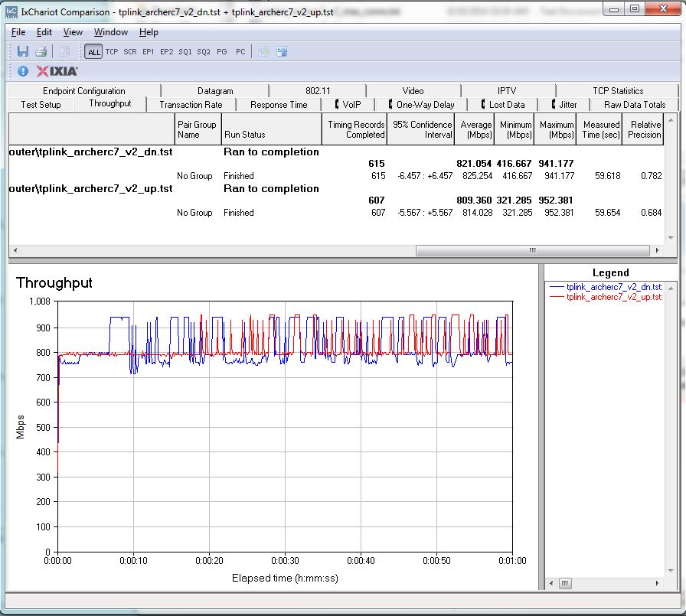Click table vertical scroll down arrow
The width and height of the screenshot is (686, 616).
pos(671,238)
